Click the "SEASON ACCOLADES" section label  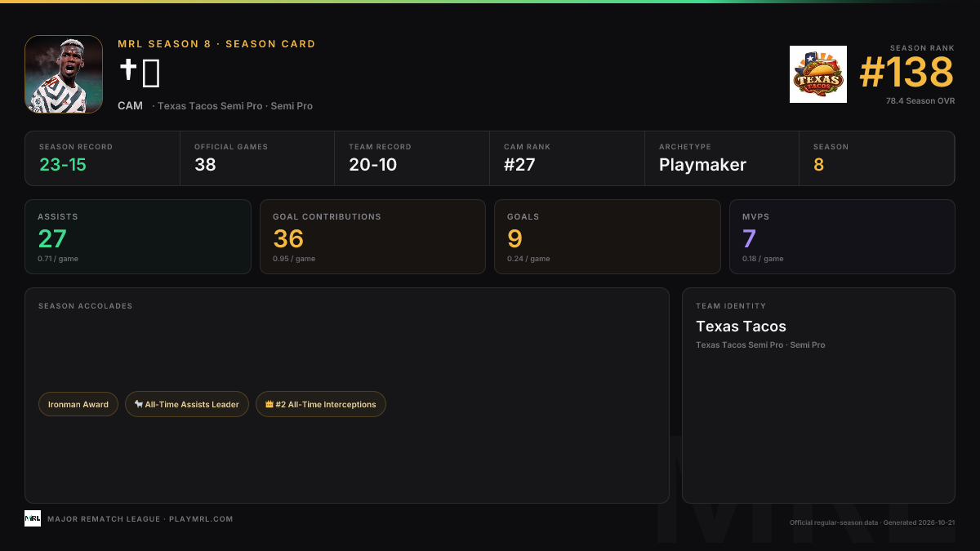pos(85,306)
